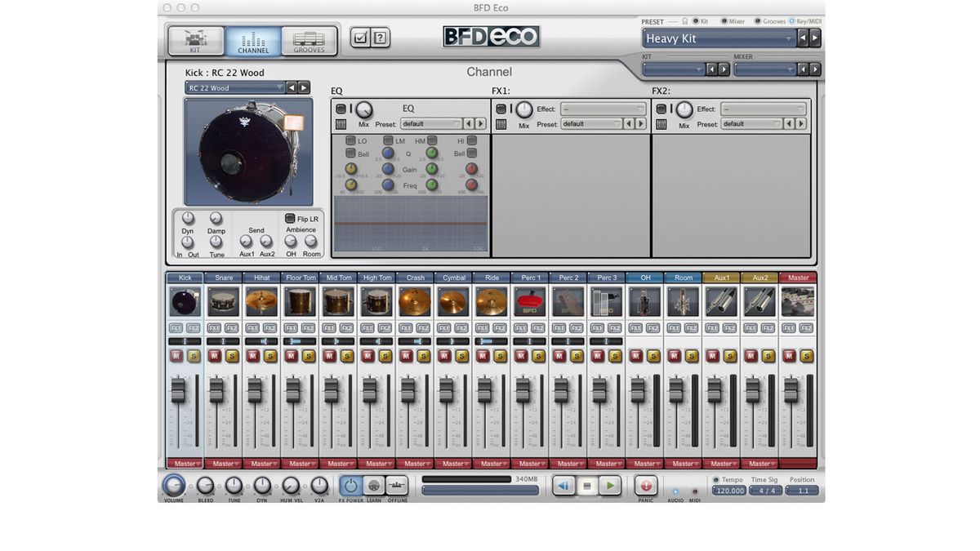
Task: Click the High Tom drum icon
Action: coord(377,302)
